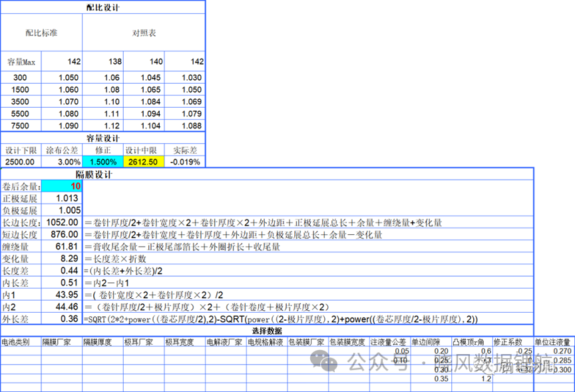Click the 配比标准 header cell
This screenshot has width=575, height=392.
(x=41, y=33)
